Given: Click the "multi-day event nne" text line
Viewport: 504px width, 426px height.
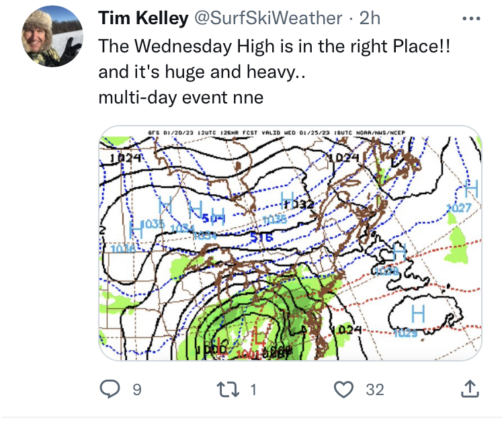Looking at the screenshot, I should [x=181, y=97].
